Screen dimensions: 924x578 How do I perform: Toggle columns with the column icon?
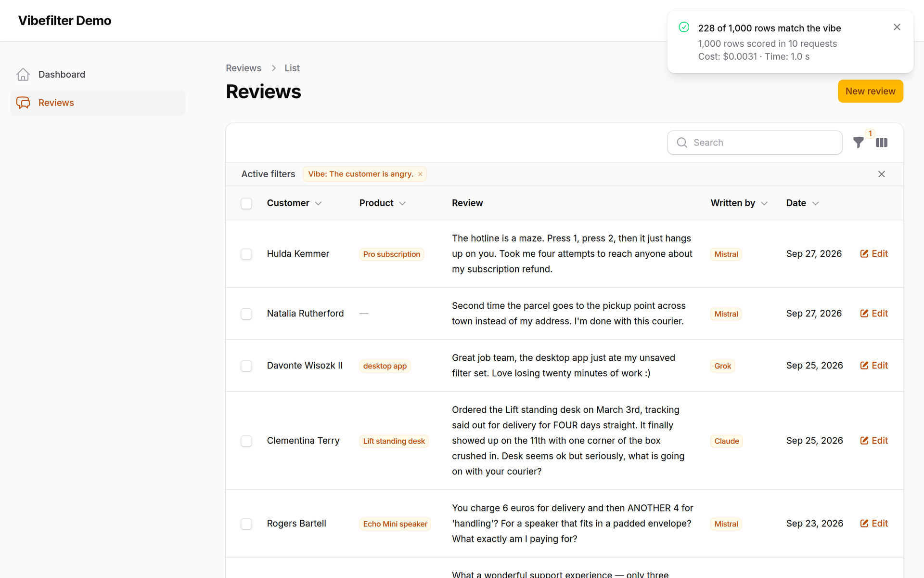click(882, 143)
